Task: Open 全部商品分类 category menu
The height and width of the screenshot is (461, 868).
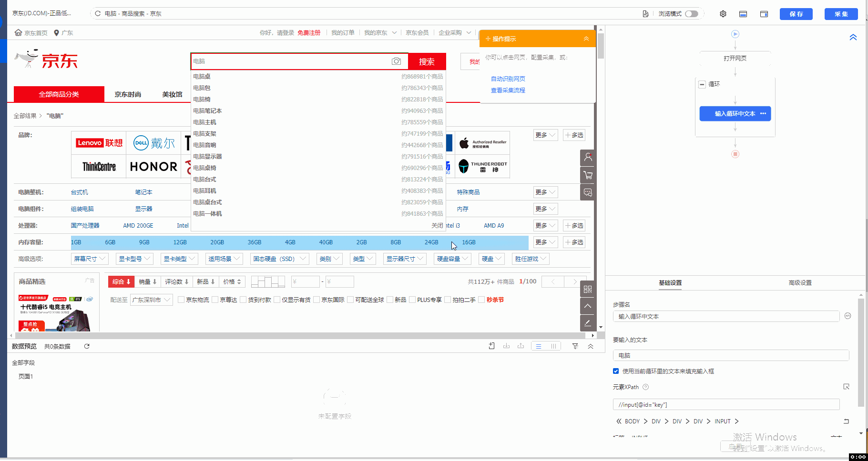Action: coord(59,94)
